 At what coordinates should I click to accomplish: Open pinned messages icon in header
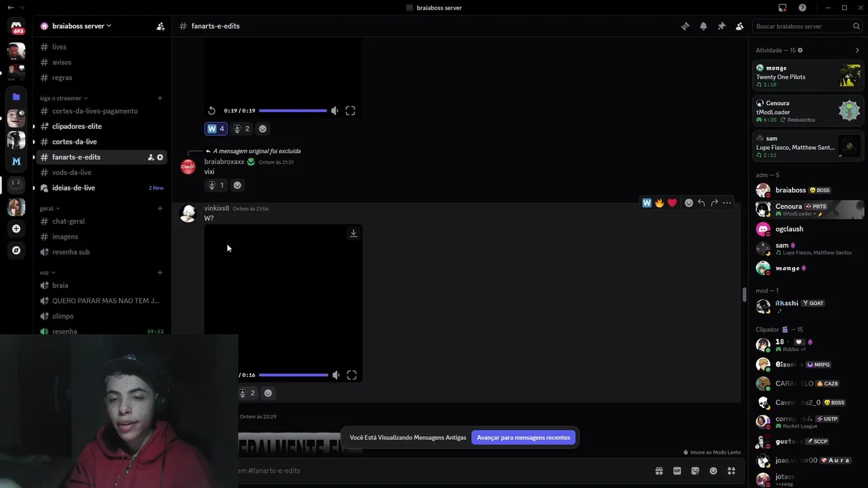click(x=722, y=26)
